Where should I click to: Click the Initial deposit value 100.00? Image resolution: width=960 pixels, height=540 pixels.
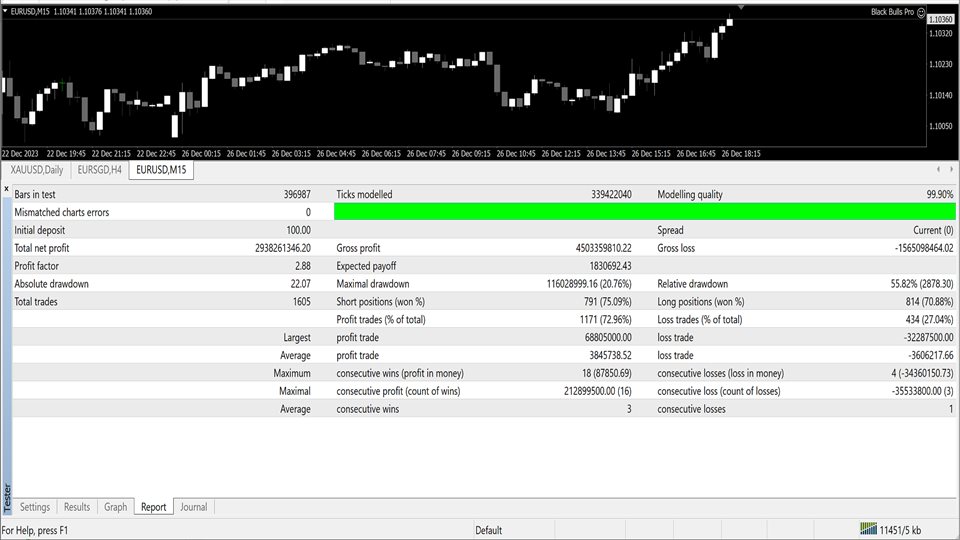point(298,230)
